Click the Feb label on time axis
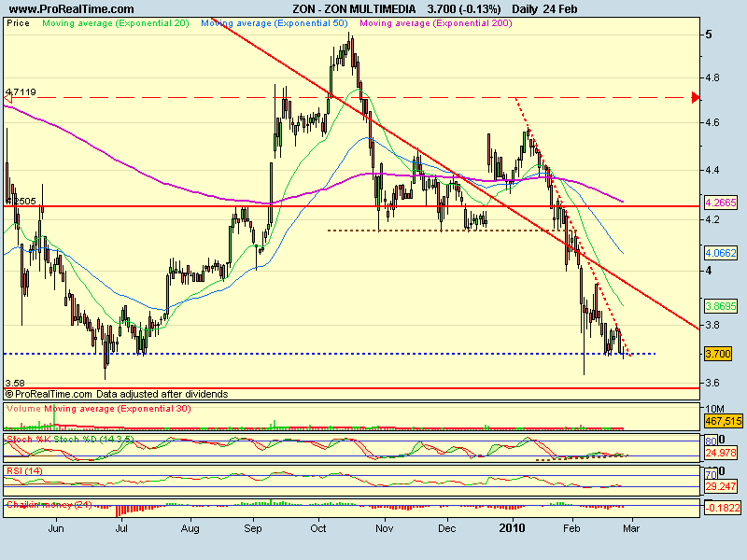 (x=571, y=528)
